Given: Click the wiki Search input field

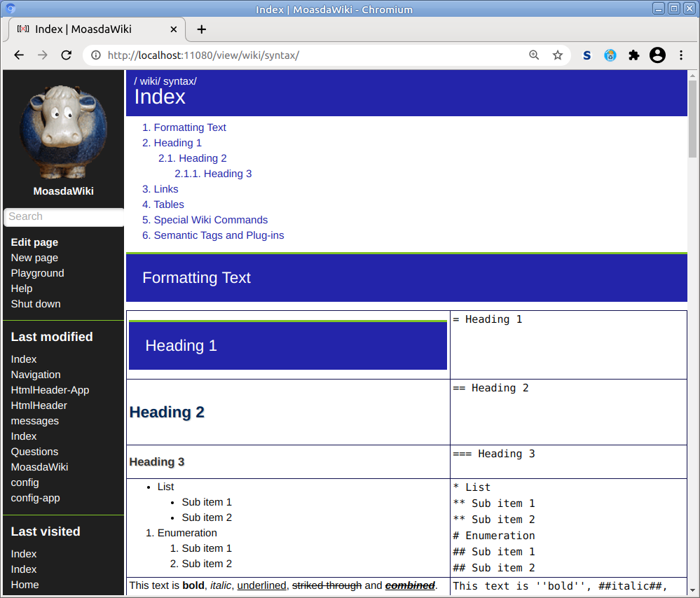Looking at the screenshot, I should tap(64, 217).
